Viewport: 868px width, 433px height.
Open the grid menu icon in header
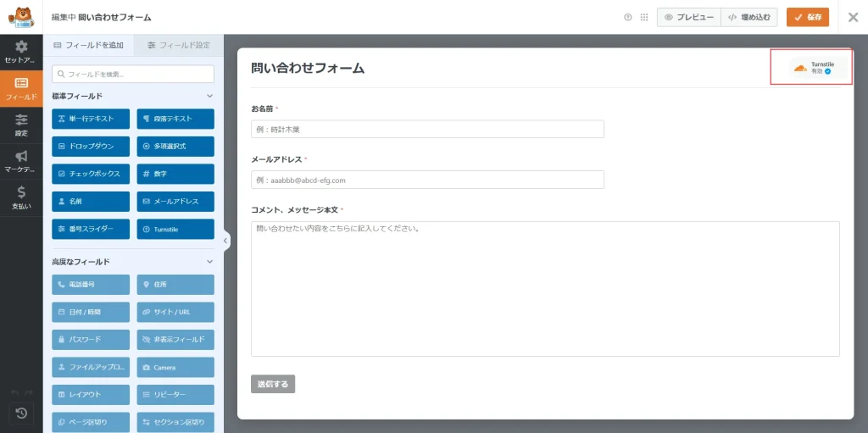point(644,17)
